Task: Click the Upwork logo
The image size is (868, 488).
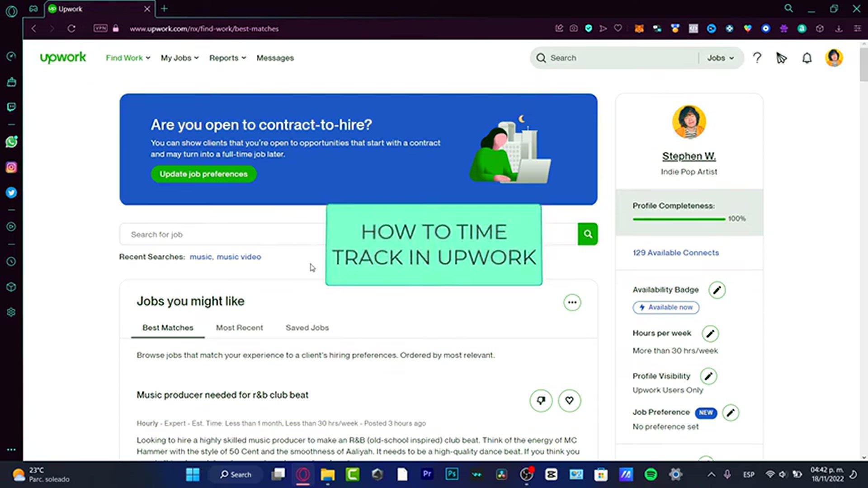Action: (63, 57)
